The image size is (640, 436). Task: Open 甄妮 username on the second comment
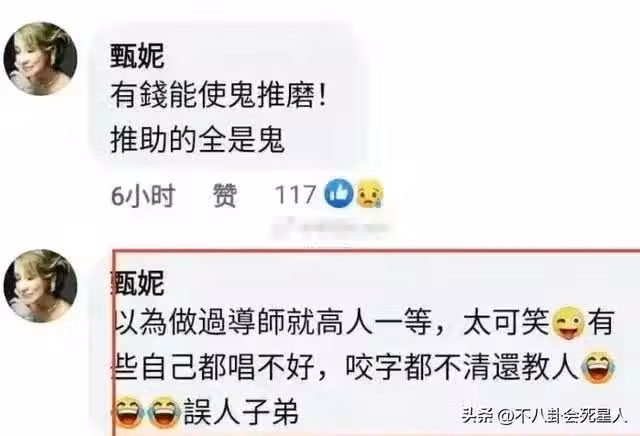coord(139,282)
